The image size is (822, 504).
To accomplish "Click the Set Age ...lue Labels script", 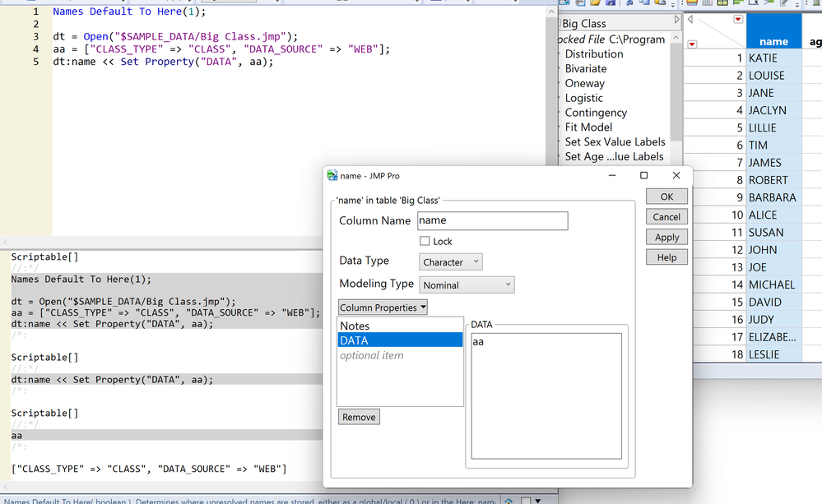I will click(614, 157).
